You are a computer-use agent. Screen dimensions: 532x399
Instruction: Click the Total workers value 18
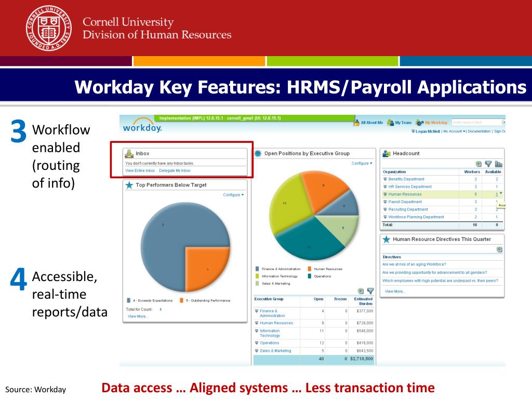(x=475, y=224)
